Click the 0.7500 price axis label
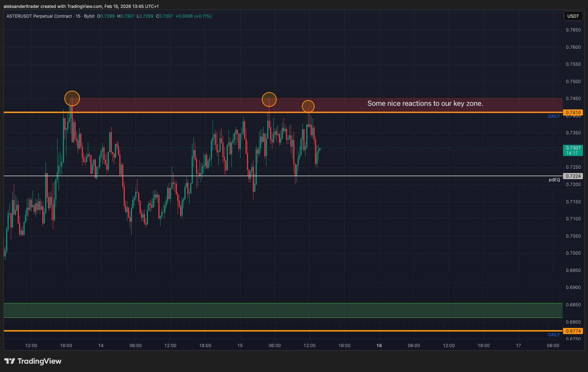The width and height of the screenshot is (588, 372). click(573, 82)
